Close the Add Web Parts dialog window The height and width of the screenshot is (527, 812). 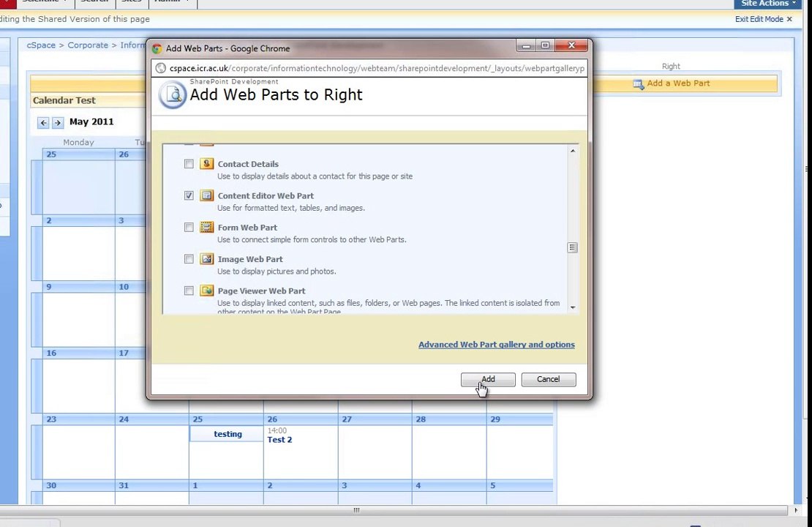tap(571, 45)
